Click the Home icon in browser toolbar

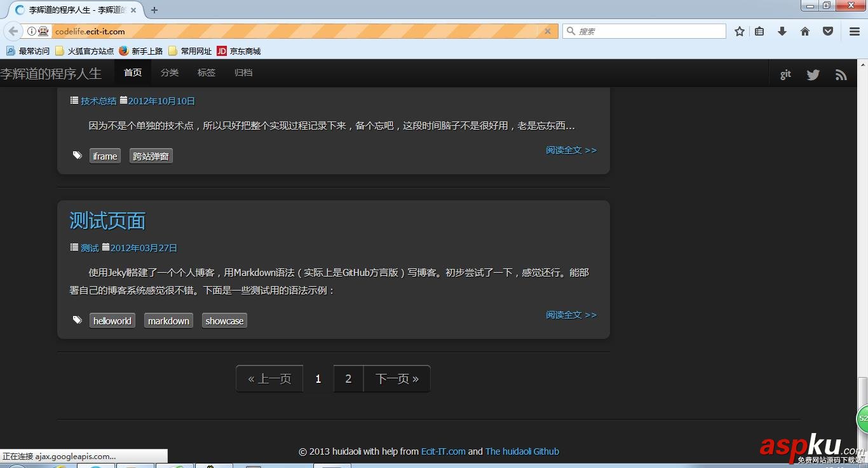click(804, 31)
